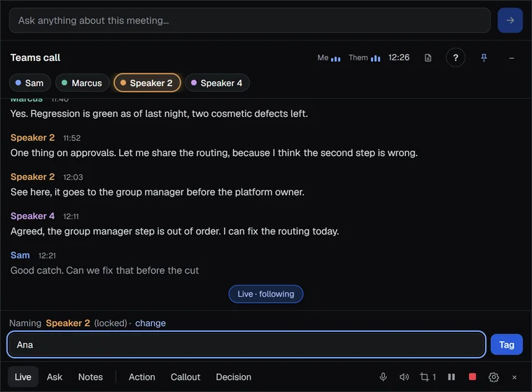
Task: Mark a Decision in the toolbar
Action: [x=233, y=377]
